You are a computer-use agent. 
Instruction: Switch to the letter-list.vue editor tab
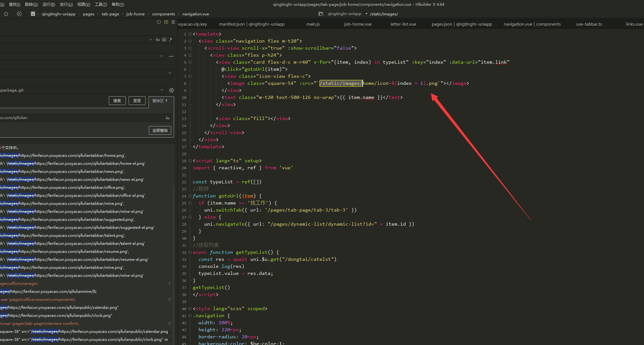pos(403,24)
